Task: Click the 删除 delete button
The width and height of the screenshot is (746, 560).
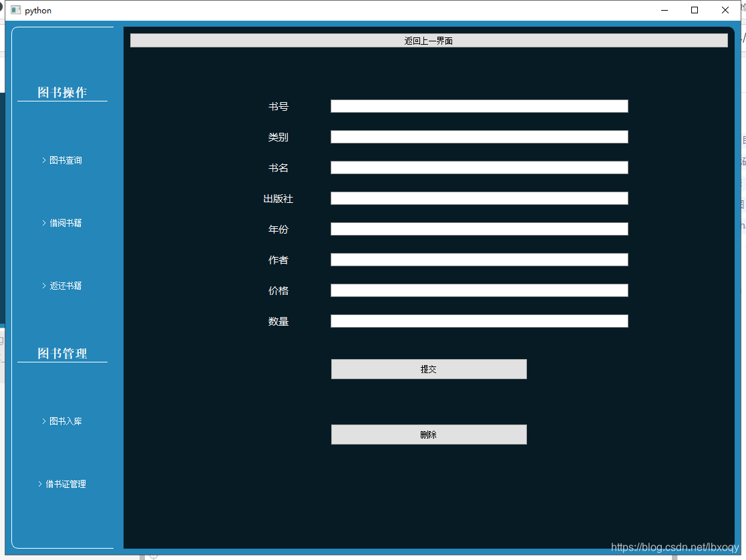Action: (x=429, y=435)
